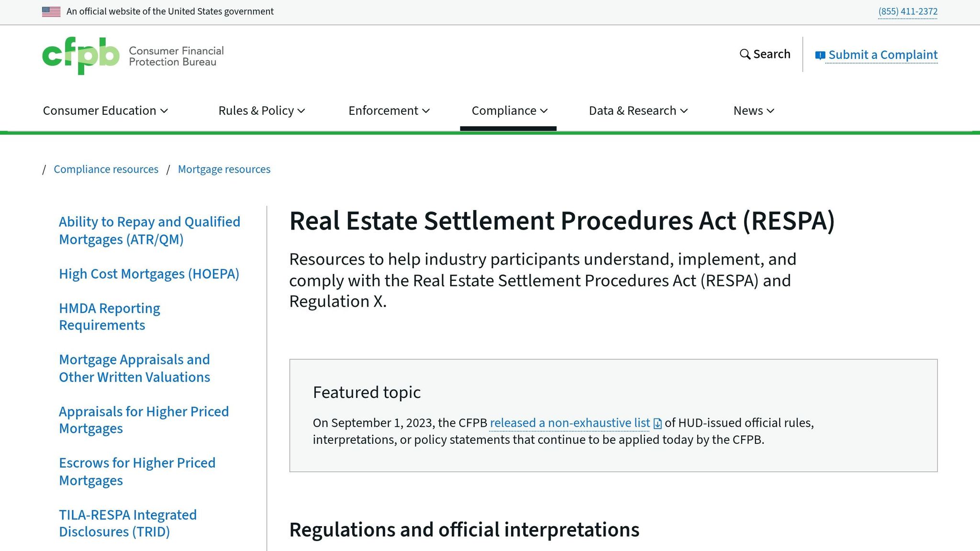Click the download icon after non-exhaustive list
The height and width of the screenshot is (551, 980).
coord(657,423)
